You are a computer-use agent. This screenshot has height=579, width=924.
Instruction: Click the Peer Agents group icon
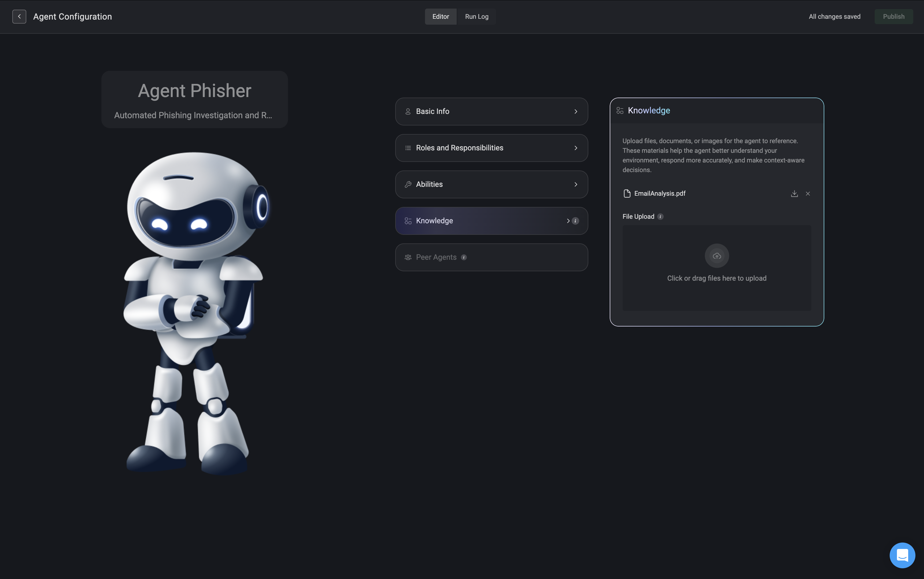click(x=408, y=257)
